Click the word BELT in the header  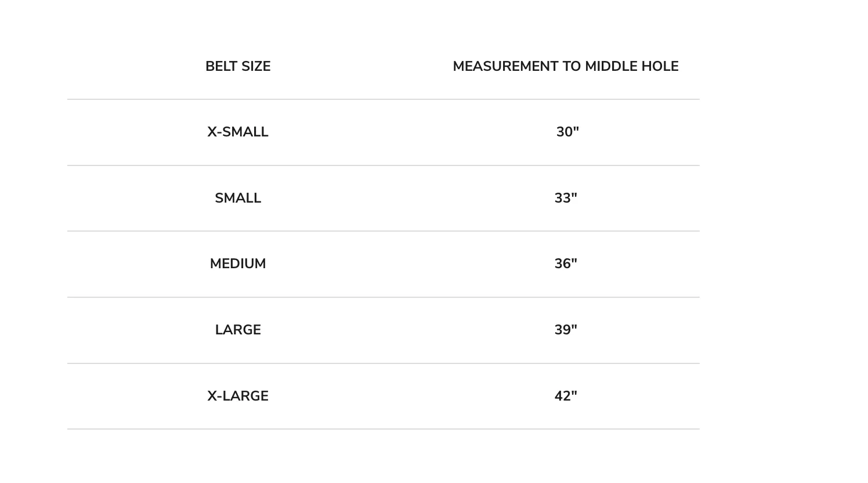pos(221,66)
